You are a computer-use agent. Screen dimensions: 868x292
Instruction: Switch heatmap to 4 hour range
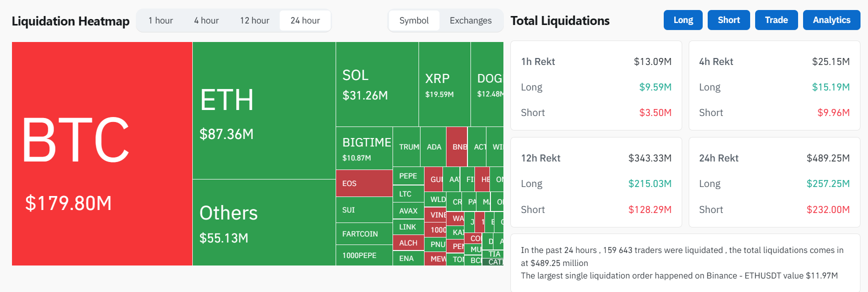coord(206,20)
